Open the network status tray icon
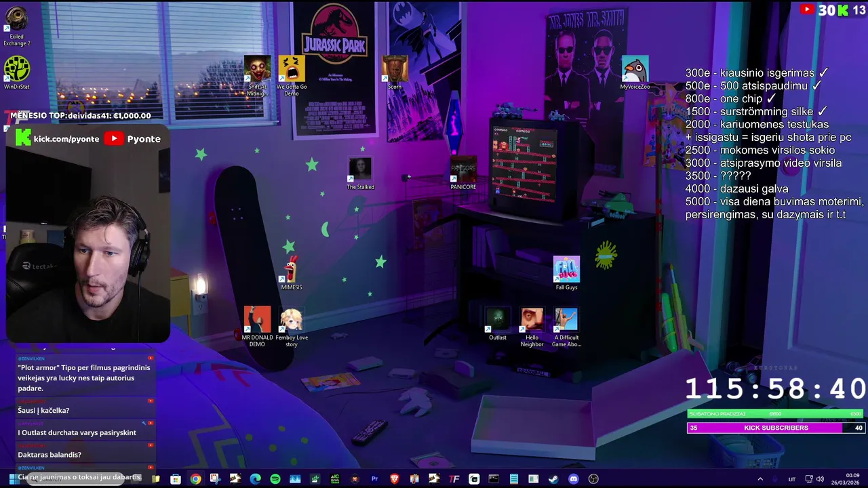The width and height of the screenshot is (868, 488). [x=809, y=479]
